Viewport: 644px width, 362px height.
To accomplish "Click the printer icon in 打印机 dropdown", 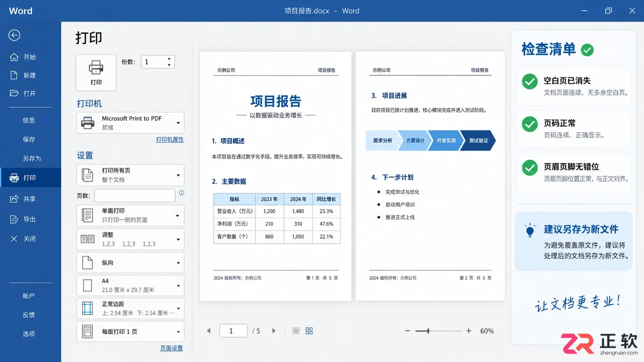I will coord(88,122).
